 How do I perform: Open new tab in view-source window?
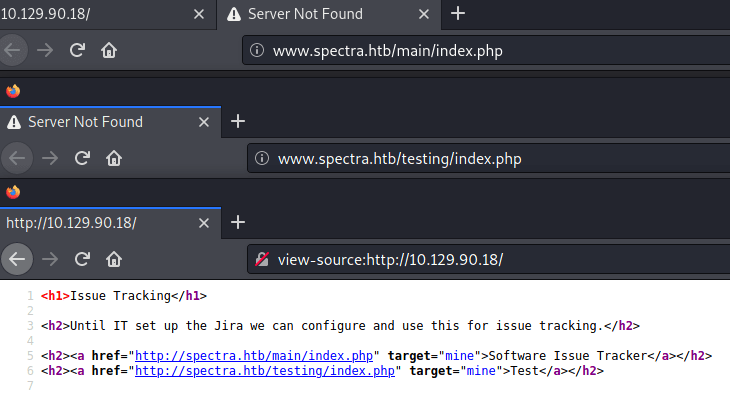point(238,222)
